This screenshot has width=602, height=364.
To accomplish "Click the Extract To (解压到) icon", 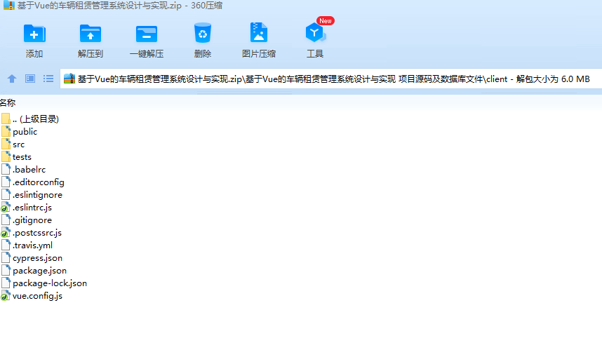I will [x=91, y=34].
